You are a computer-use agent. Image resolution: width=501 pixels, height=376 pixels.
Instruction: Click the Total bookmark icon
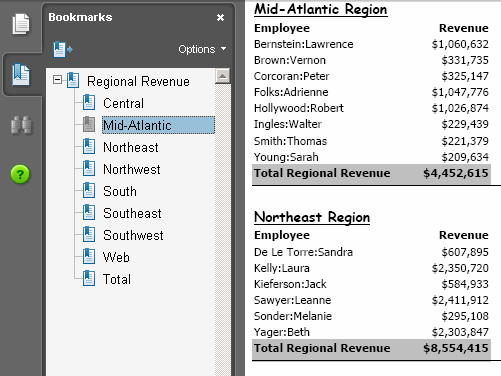coord(89,278)
